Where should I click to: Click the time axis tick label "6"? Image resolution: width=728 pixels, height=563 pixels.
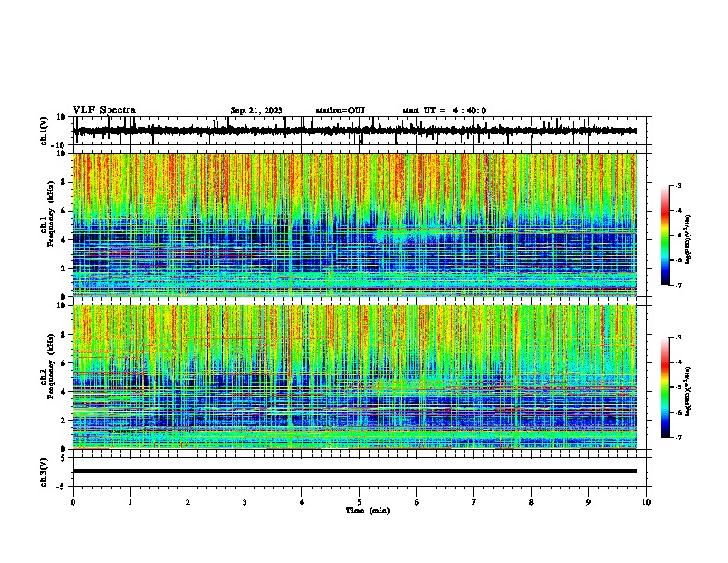[417, 502]
